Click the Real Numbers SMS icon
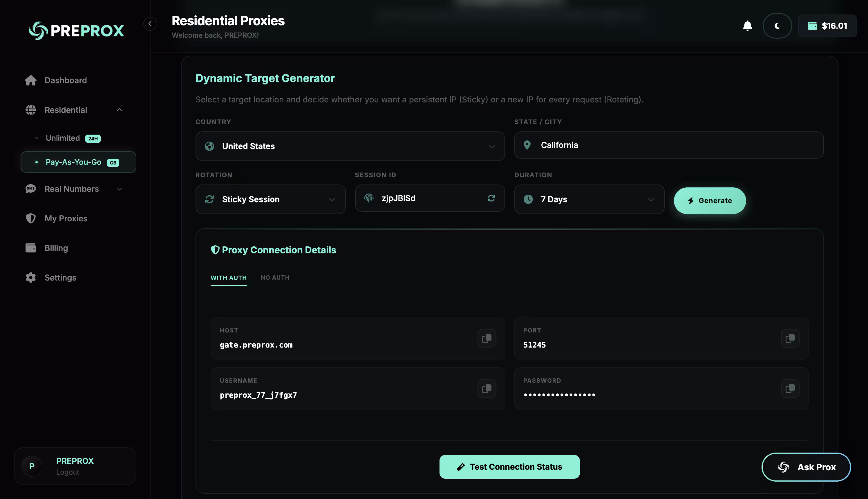 click(x=31, y=189)
